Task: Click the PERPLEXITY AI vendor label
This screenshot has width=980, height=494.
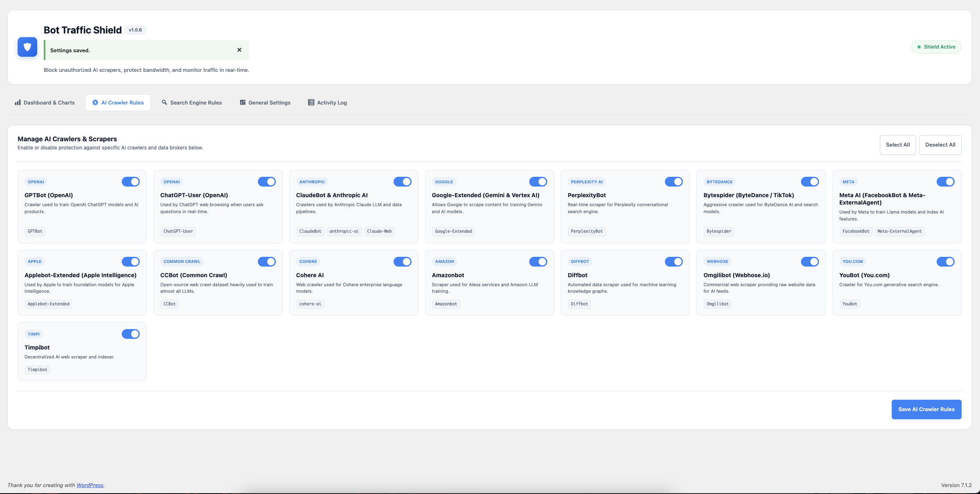Action: pos(587,182)
